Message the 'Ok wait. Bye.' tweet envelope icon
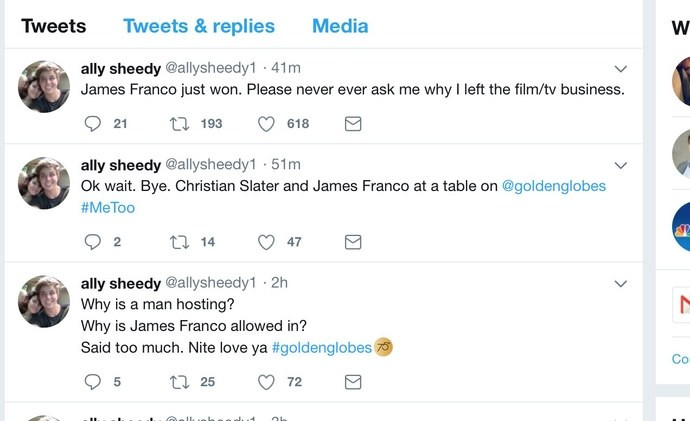 (x=353, y=242)
